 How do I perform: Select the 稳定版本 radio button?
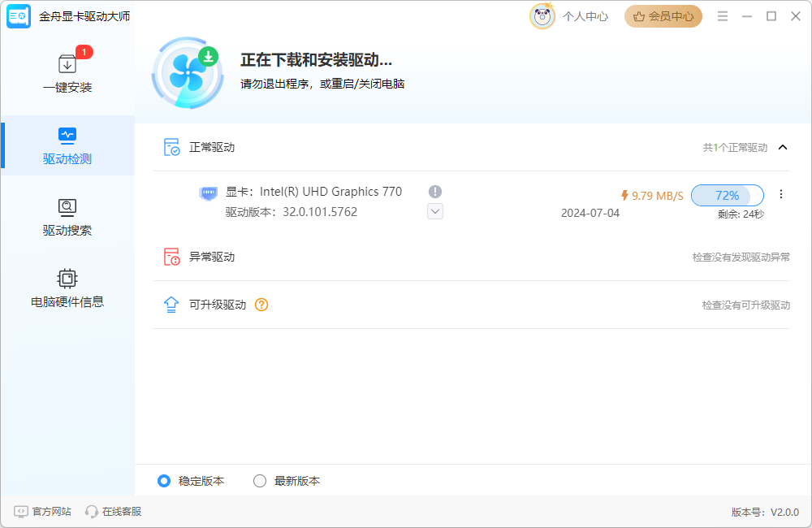(164, 481)
